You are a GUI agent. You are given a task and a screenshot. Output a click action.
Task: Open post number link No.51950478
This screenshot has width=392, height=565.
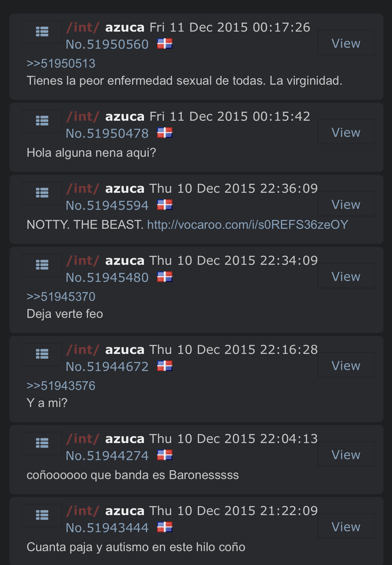click(x=107, y=133)
